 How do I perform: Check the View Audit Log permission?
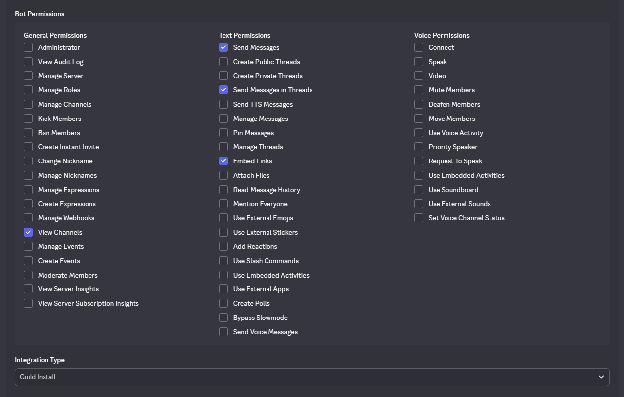(x=28, y=62)
